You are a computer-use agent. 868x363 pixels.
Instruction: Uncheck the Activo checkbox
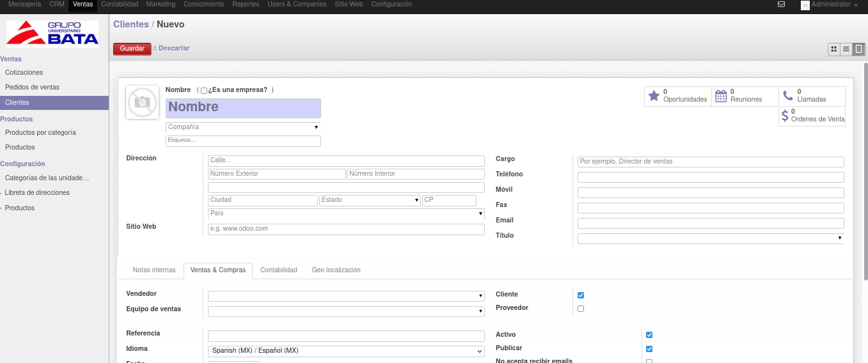tap(649, 335)
